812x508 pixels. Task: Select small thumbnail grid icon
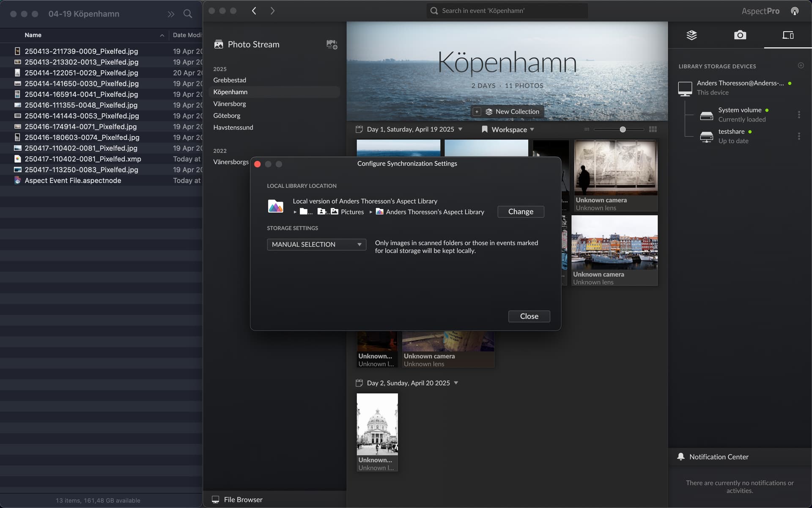tap(587, 130)
